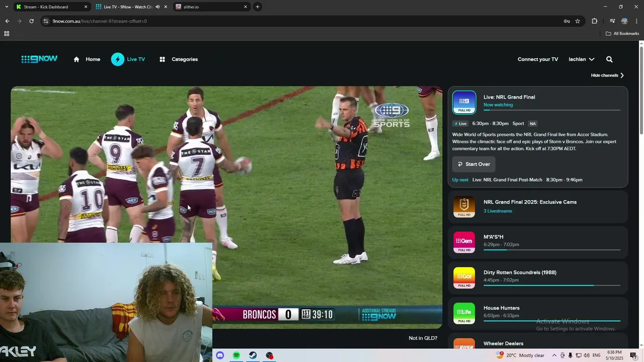Click the ENG language indicator
Image resolution: width=644 pixels, height=362 pixels.
tap(596, 355)
